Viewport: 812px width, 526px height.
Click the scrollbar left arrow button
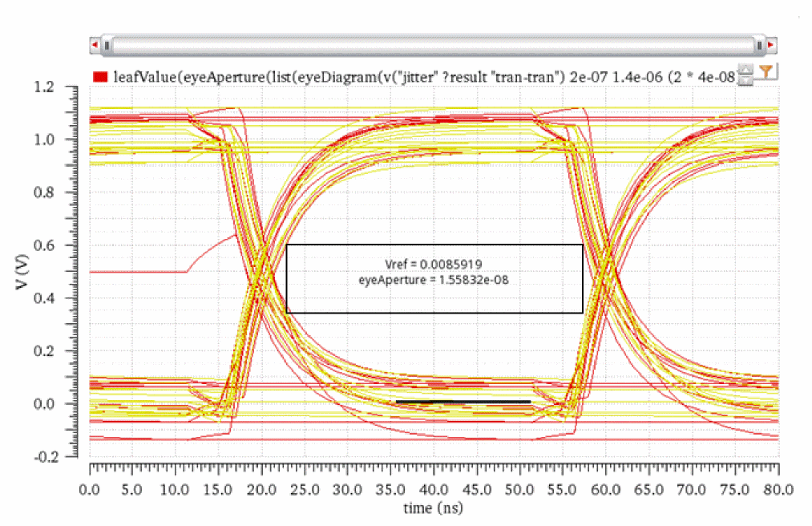95,46
